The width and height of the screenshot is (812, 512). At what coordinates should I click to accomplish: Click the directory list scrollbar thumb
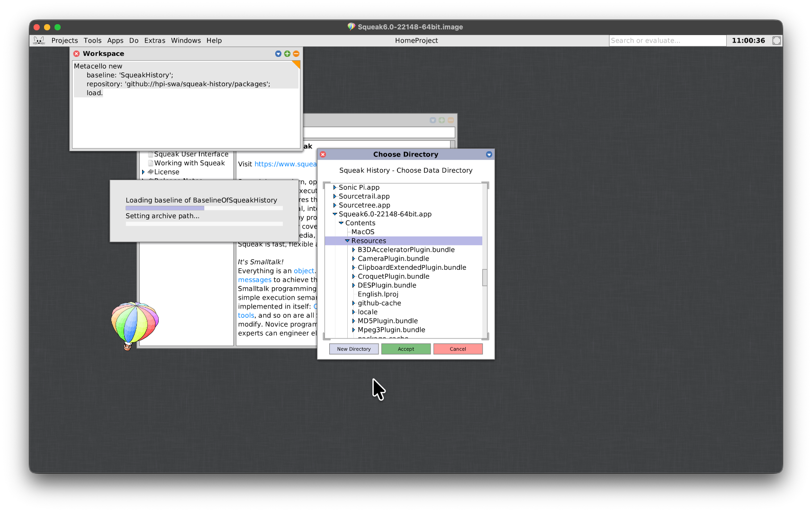pyautogui.click(x=485, y=278)
